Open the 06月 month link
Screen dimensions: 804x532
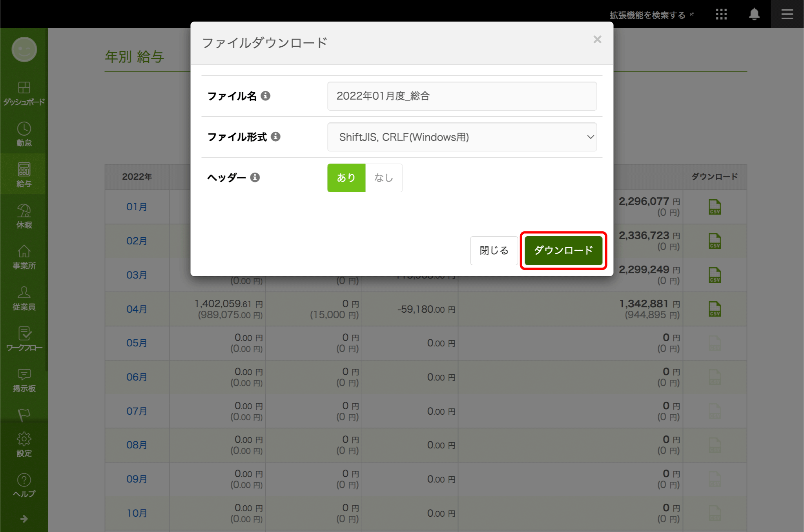[137, 377]
